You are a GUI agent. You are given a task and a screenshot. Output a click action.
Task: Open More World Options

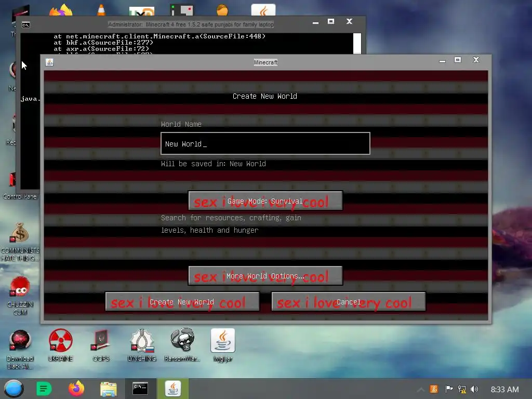pyautogui.click(x=265, y=276)
